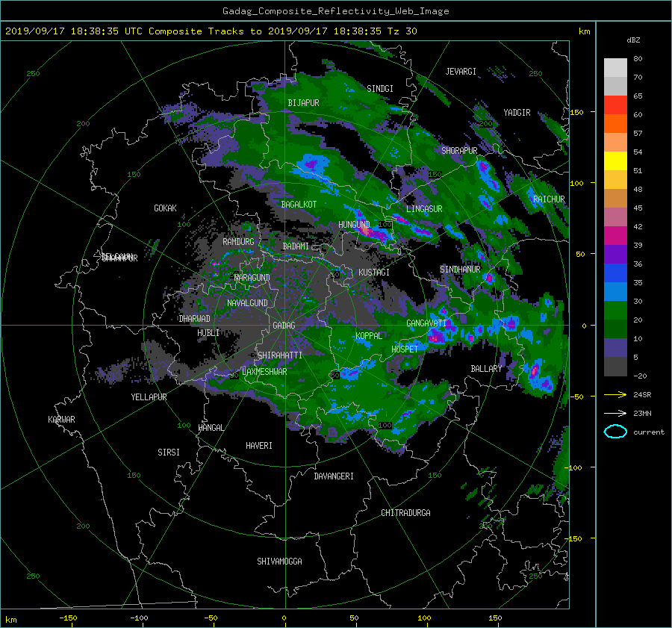This screenshot has width=672, height=628.
Task: Click the GADAG radar center label
Action: pyautogui.click(x=284, y=326)
